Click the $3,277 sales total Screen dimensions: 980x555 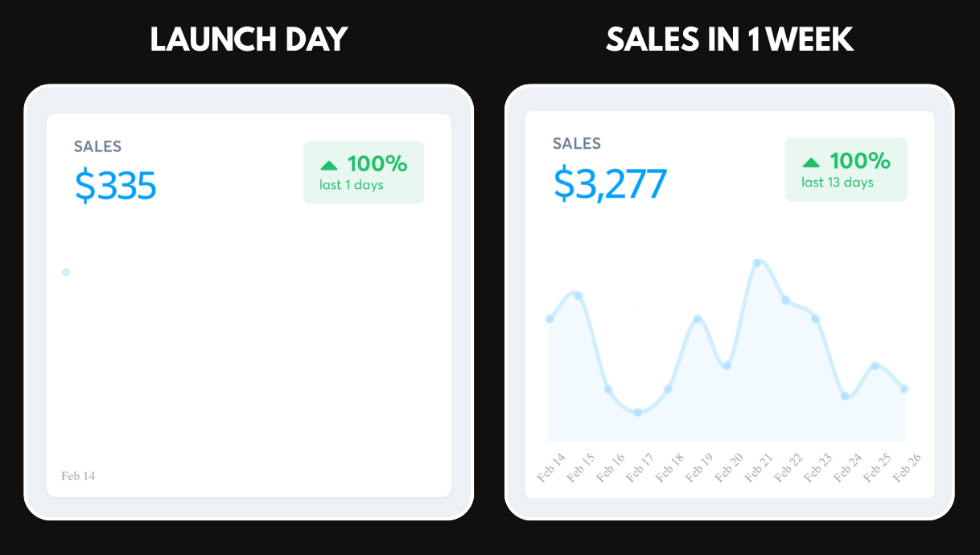coord(610,183)
